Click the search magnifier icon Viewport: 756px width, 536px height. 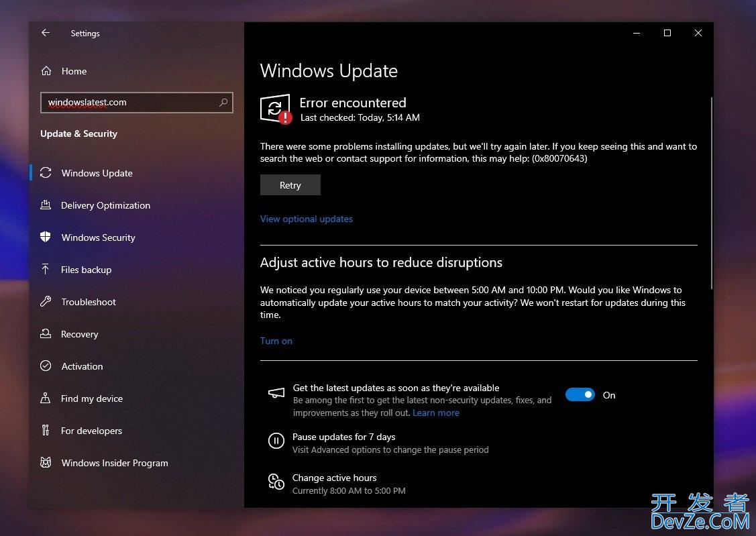click(x=223, y=103)
